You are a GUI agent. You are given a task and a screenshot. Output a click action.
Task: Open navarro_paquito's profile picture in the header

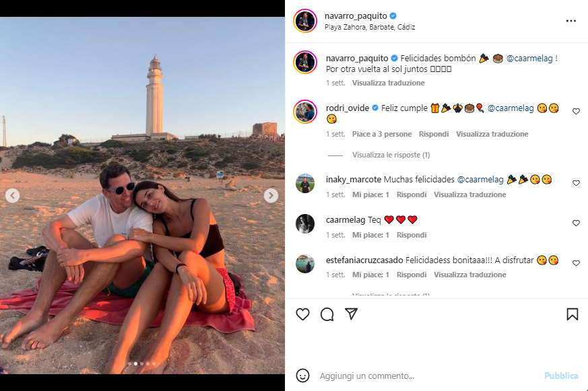pos(305,21)
